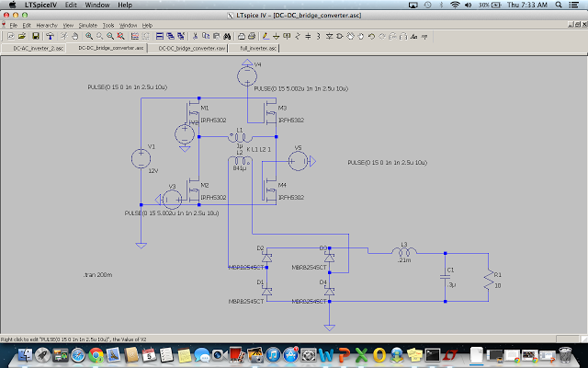Switch to the full_inverter.asc tab
Viewport: 588px width, 368px height.
click(x=257, y=47)
